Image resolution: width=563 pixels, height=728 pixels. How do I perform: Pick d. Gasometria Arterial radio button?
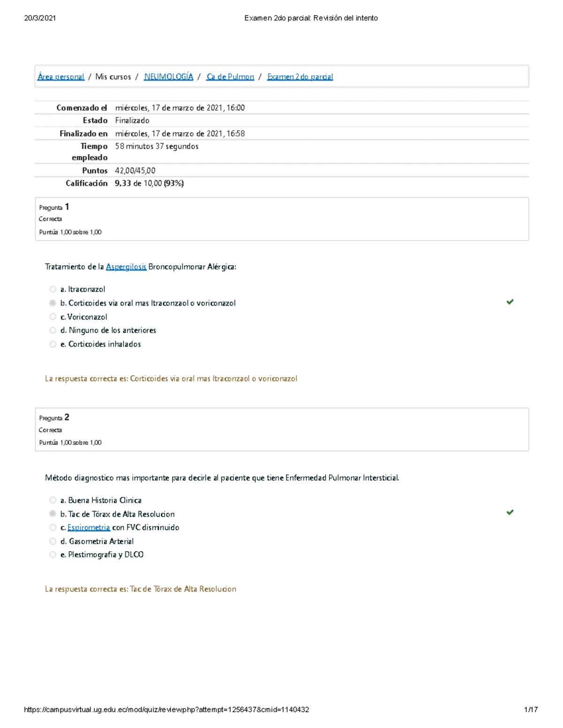point(53,541)
